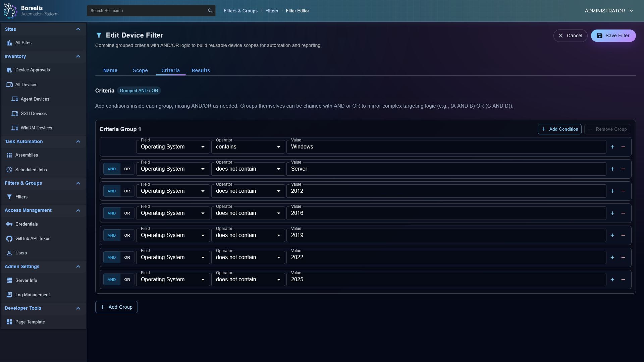Open Device Approvals in the sidebar
This screenshot has width=644, height=362.
tap(33, 70)
